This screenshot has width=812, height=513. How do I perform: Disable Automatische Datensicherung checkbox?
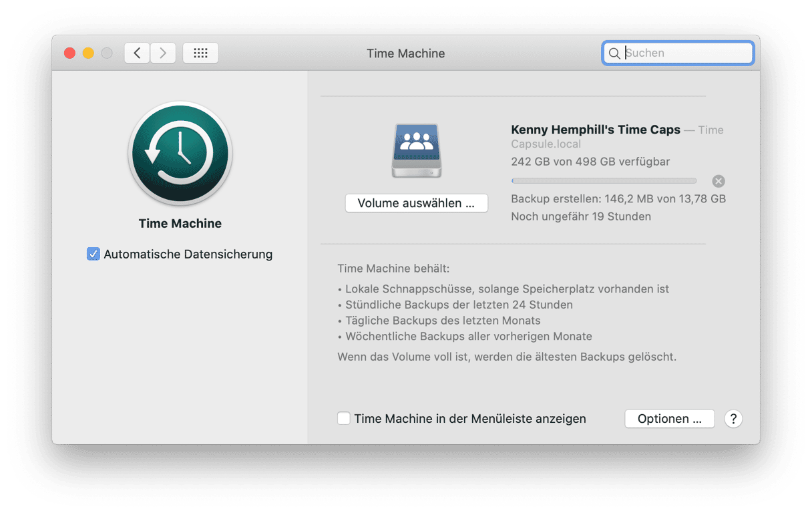click(x=93, y=254)
